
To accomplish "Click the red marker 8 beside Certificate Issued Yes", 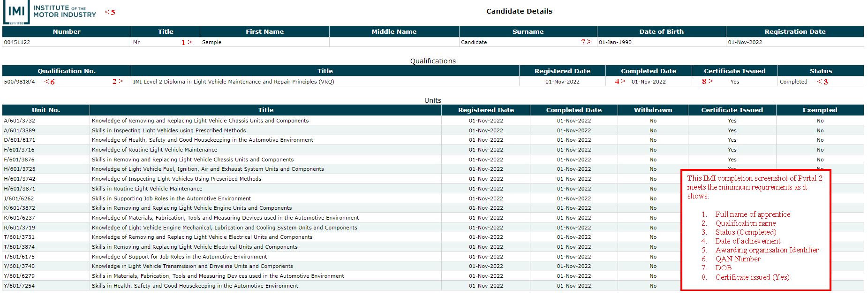I will 707,82.
